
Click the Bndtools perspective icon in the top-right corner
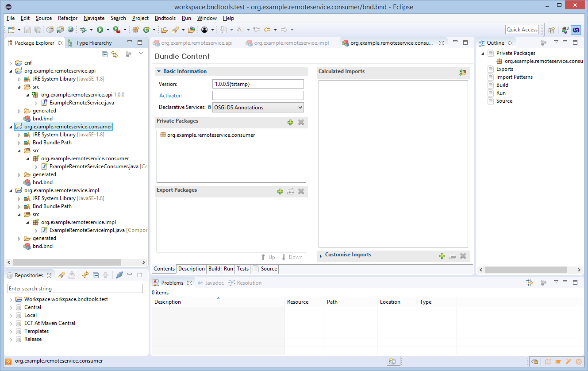point(576,30)
